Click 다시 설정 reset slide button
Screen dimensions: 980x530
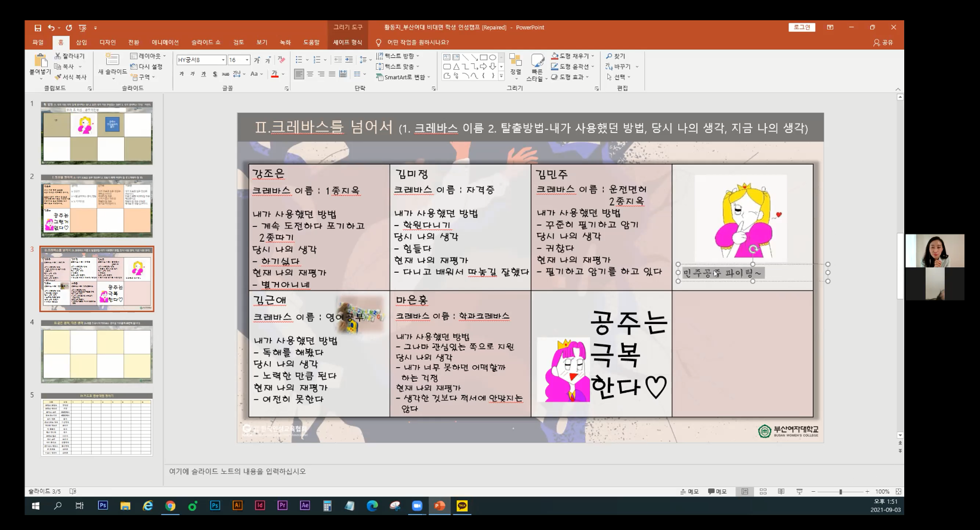tap(146, 66)
